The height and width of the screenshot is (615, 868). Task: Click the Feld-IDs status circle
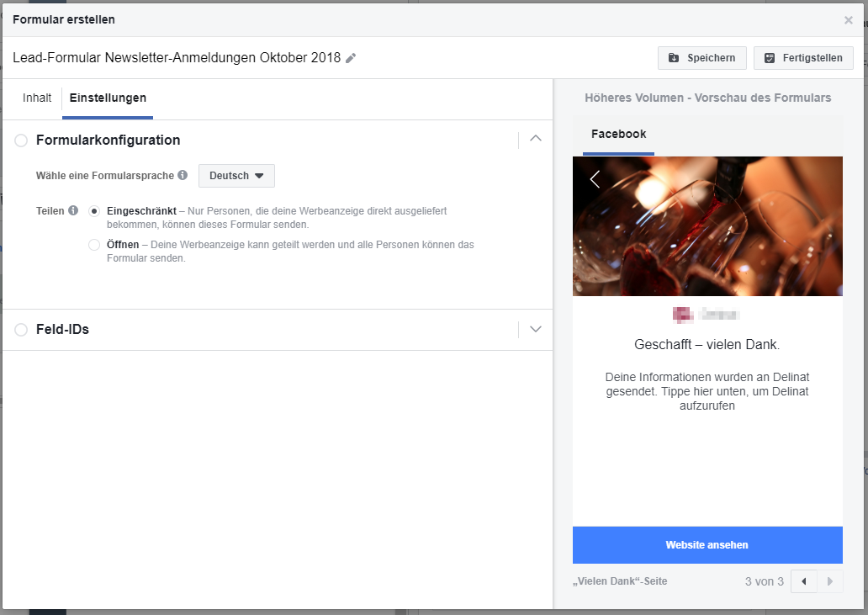tap(21, 330)
